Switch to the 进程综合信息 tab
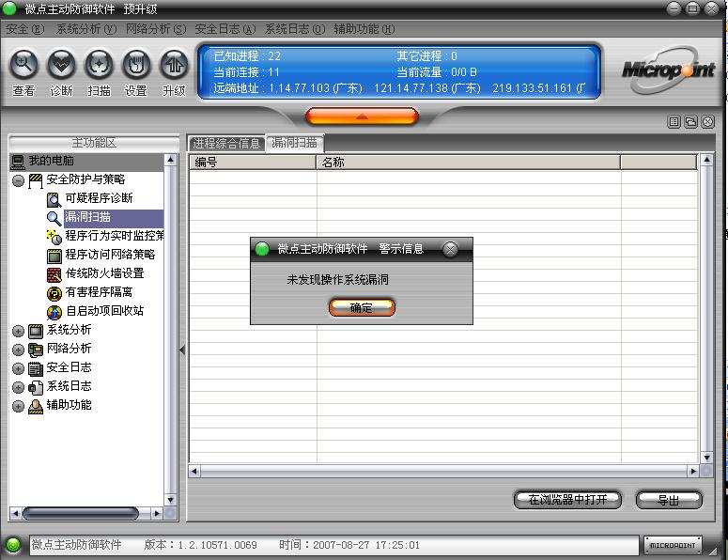 coord(226,143)
